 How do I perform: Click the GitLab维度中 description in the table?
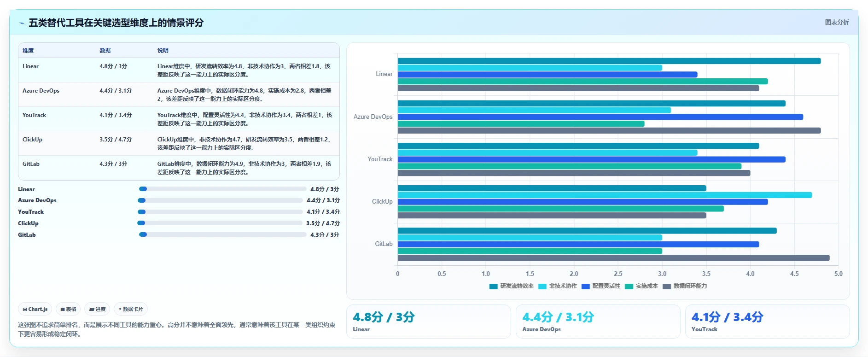(245, 168)
